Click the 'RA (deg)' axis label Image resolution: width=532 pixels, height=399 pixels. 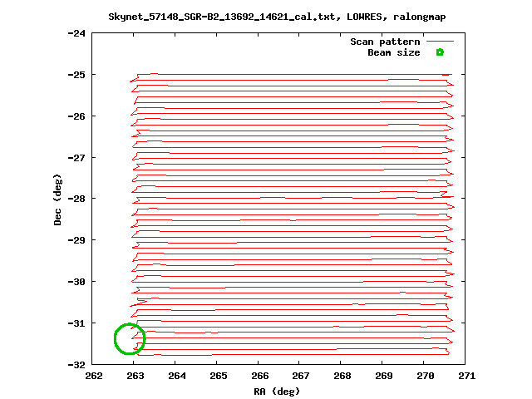277,392
